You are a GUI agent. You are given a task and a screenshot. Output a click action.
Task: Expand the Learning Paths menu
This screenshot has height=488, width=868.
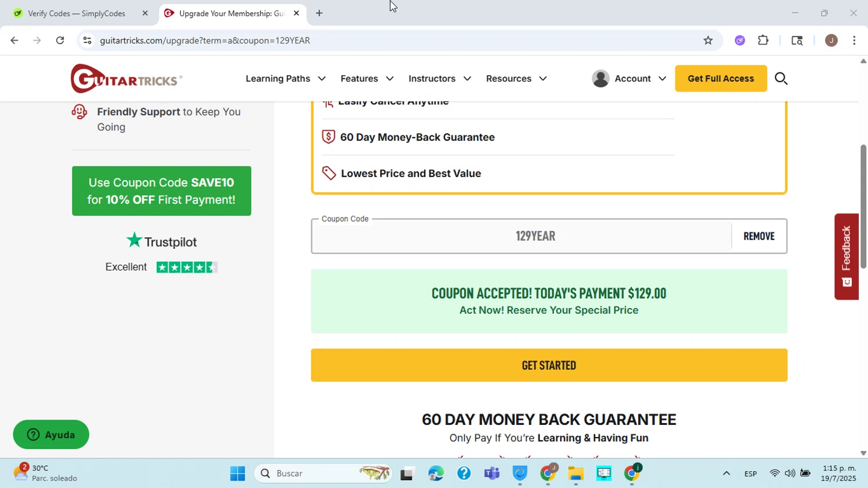(x=285, y=78)
